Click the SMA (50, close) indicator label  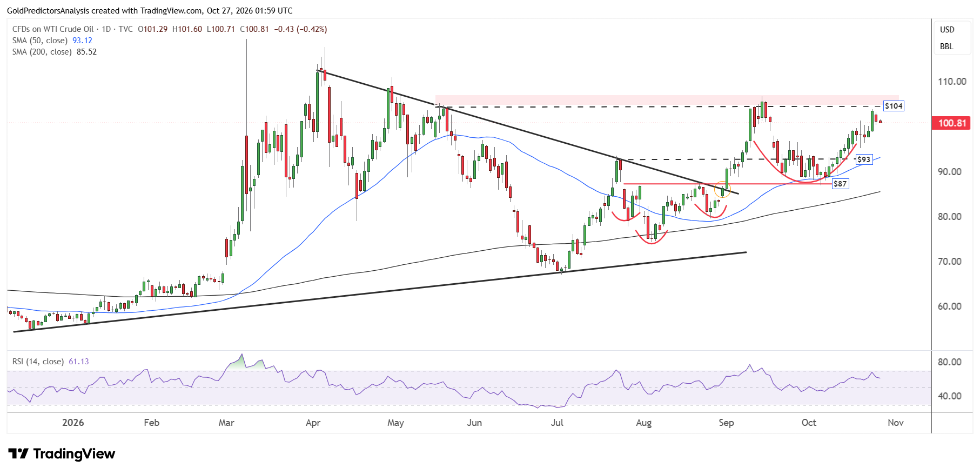[x=40, y=41]
